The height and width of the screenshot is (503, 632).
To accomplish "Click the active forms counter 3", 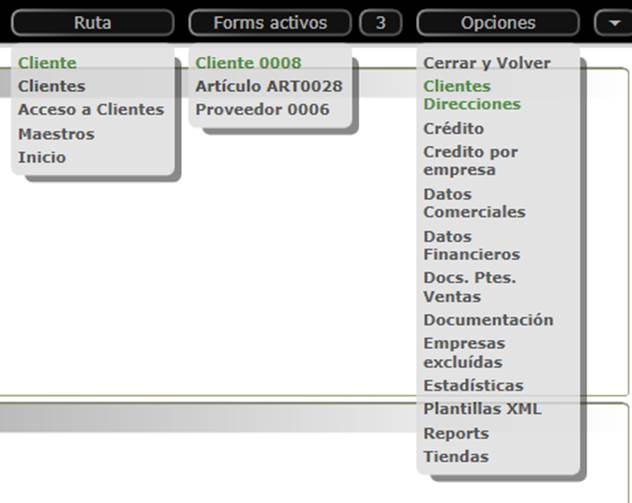I will pos(380,22).
